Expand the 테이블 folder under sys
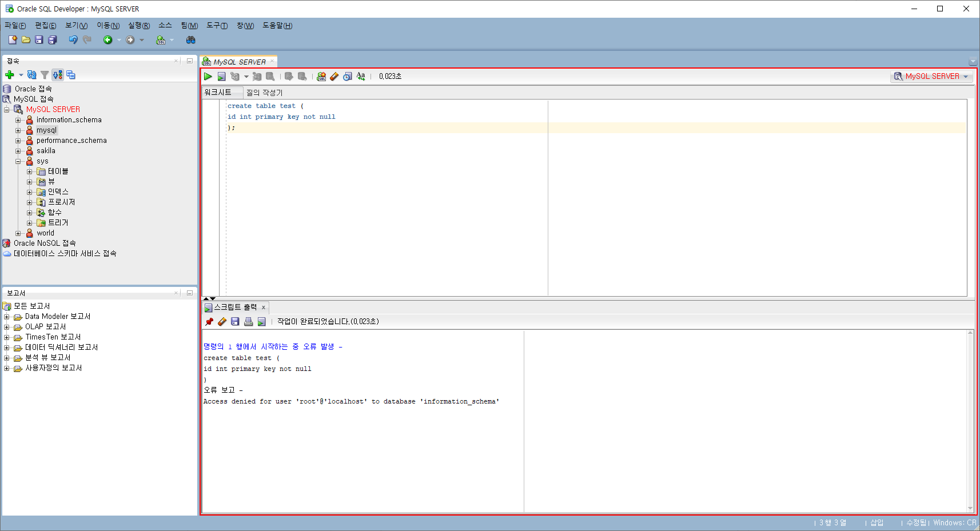The height and width of the screenshot is (531, 980). [29, 171]
